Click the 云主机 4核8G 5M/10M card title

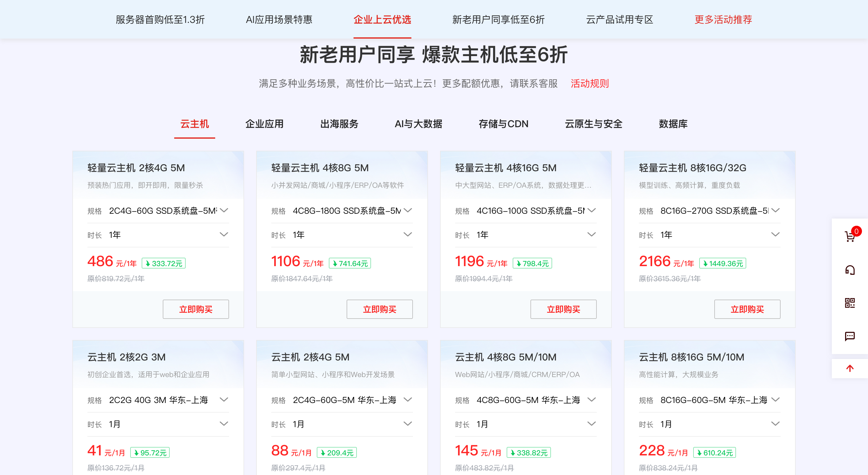tap(505, 357)
